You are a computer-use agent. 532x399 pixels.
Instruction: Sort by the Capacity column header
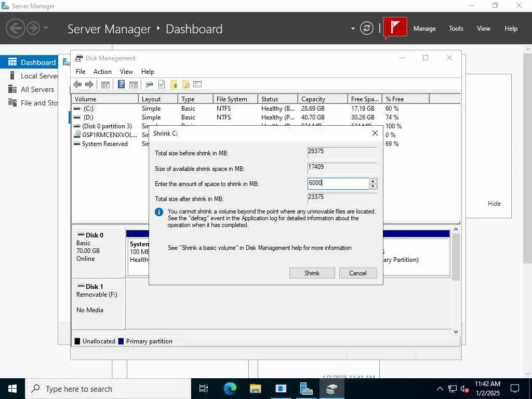(323, 99)
